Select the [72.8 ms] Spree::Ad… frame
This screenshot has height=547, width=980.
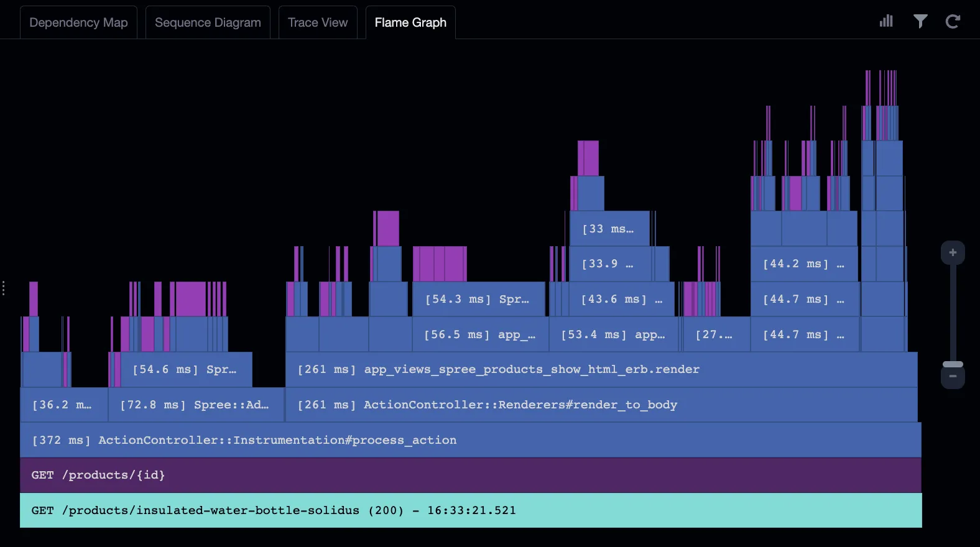pos(196,405)
